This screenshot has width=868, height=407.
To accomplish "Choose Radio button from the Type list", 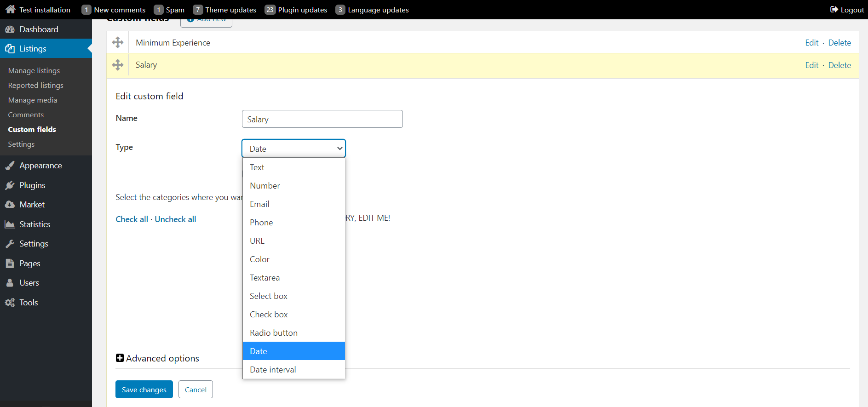I will pyautogui.click(x=294, y=333).
